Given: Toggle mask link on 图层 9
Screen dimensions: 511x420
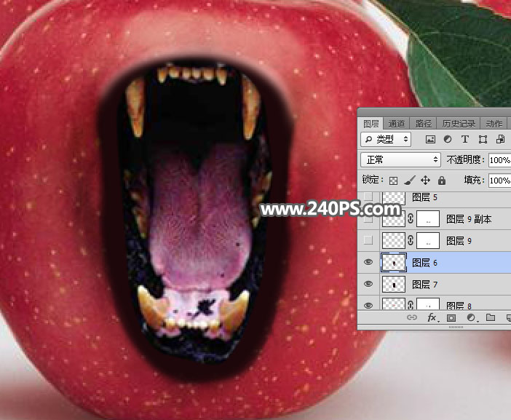Looking at the screenshot, I should click(411, 240).
